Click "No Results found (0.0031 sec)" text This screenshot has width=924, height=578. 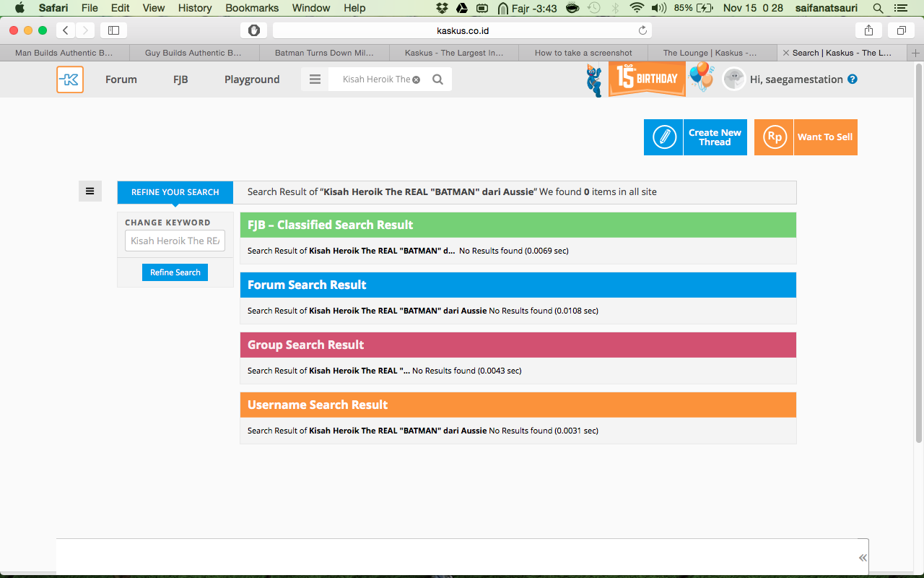[544, 431]
